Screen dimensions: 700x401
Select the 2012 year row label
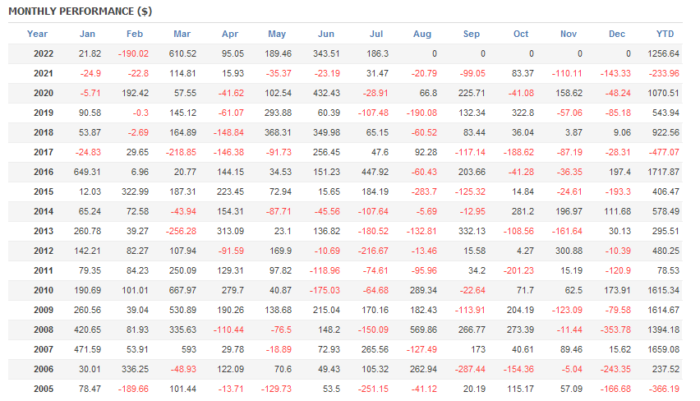point(43,251)
